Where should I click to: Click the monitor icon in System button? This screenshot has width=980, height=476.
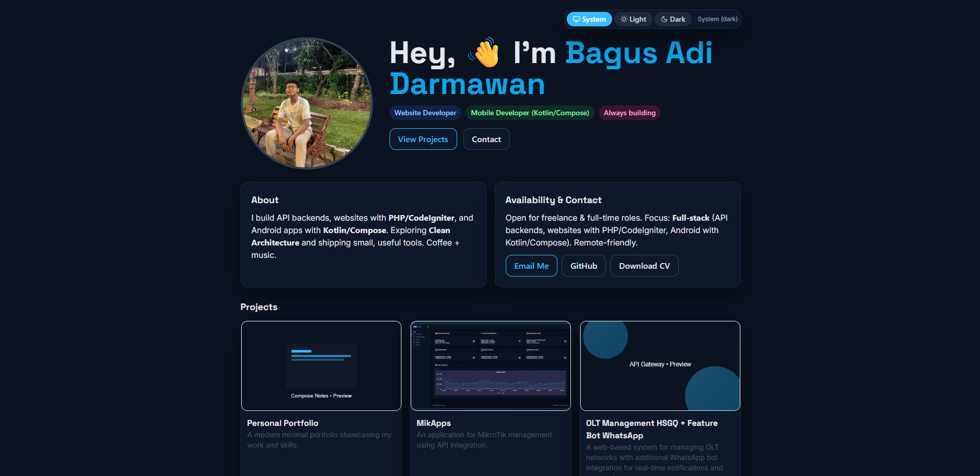[x=576, y=19]
